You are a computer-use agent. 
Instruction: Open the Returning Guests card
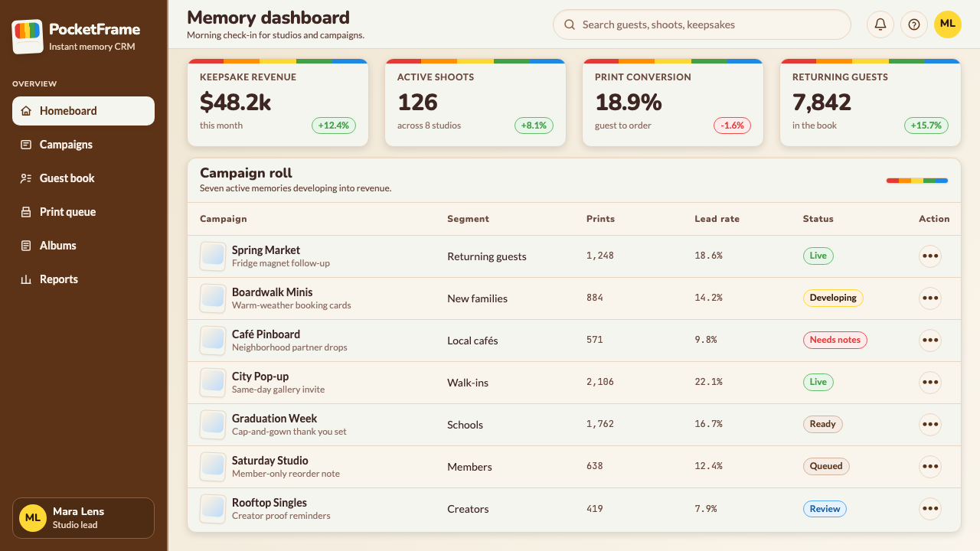(871, 103)
